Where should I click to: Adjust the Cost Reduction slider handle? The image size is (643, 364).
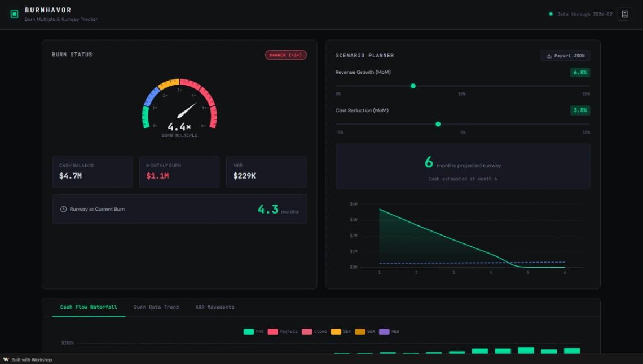[438, 124]
